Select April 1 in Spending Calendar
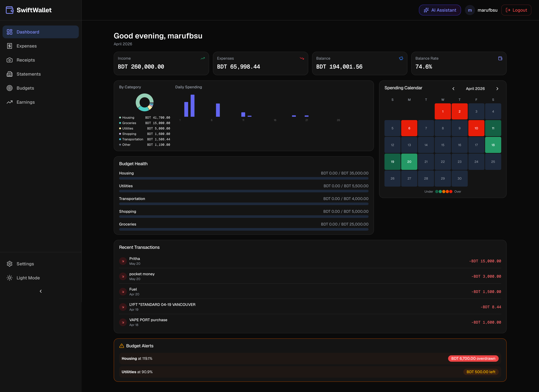 click(443, 111)
